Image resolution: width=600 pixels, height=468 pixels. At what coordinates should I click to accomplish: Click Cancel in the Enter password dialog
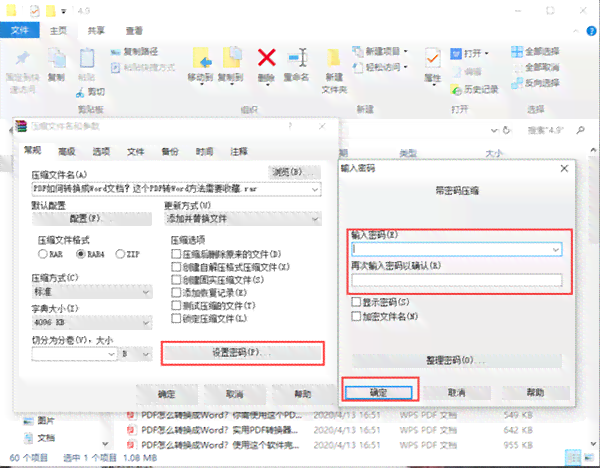(457, 392)
